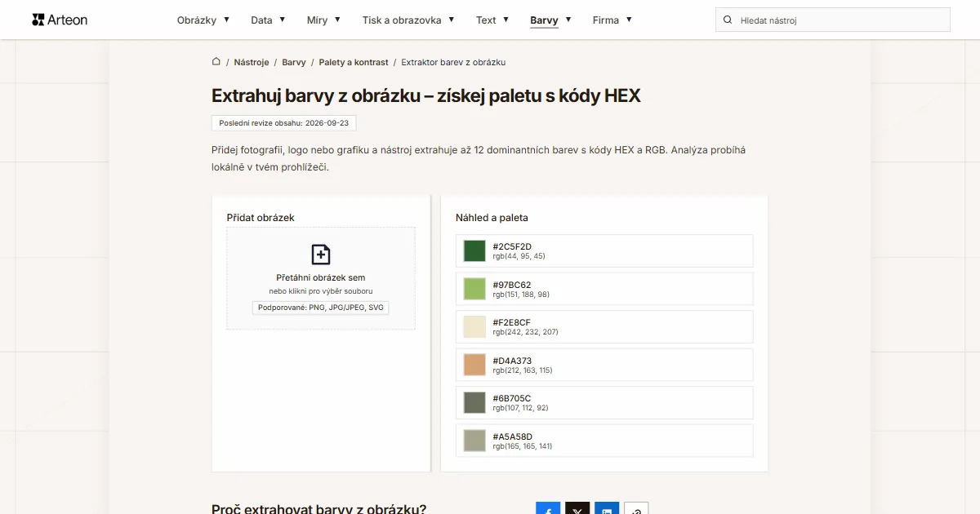Open the Tisk a obrazovka menu
Screen dimensions: 980x514
click(x=408, y=20)
